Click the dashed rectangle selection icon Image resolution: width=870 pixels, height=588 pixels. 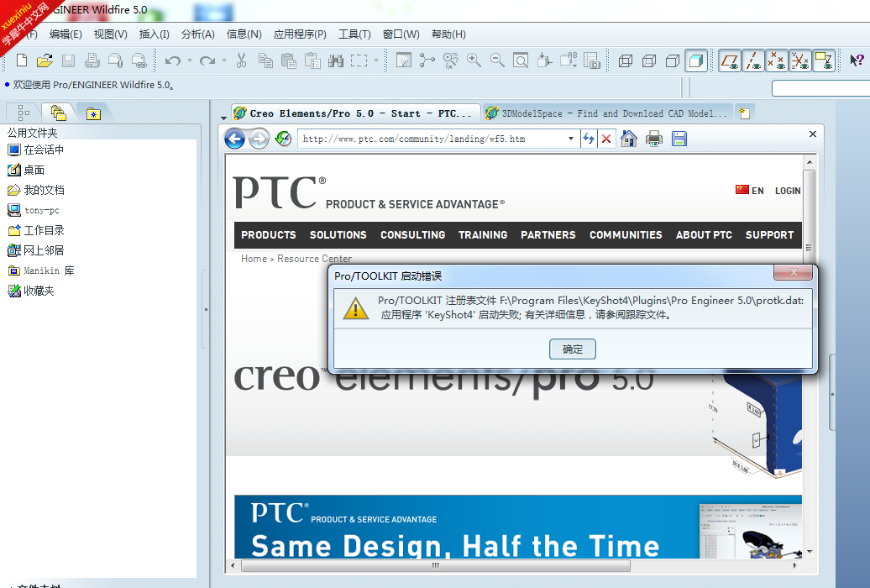359,60
